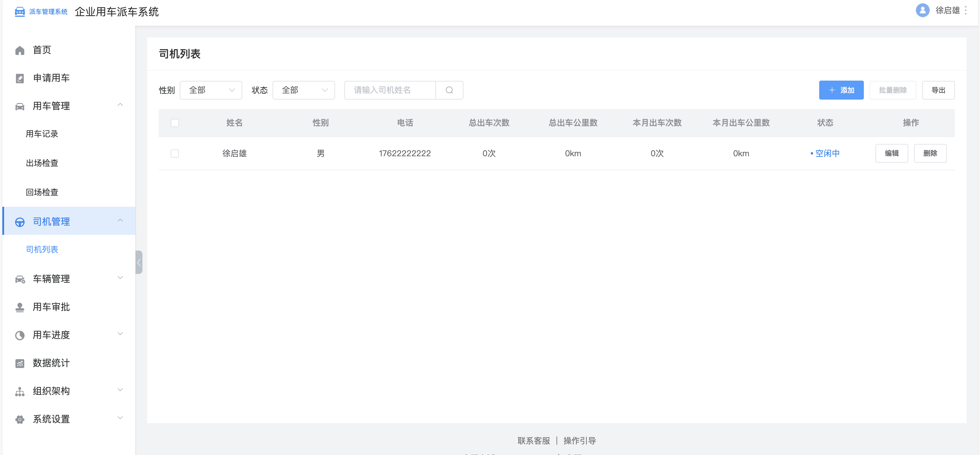Toggle the select-all header checkbox
Viewport: 980px width, 455px height.
175,123
